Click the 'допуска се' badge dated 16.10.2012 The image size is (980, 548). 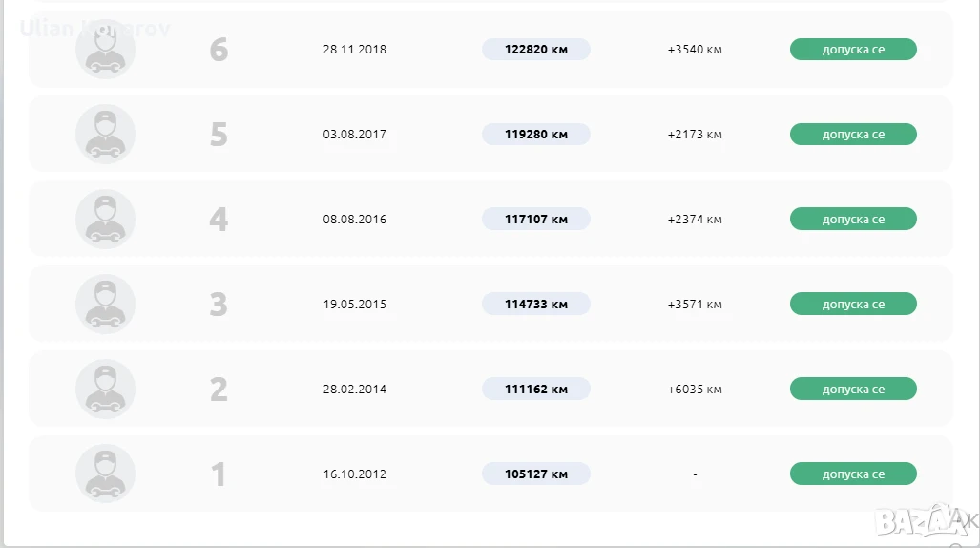[853, 474]
